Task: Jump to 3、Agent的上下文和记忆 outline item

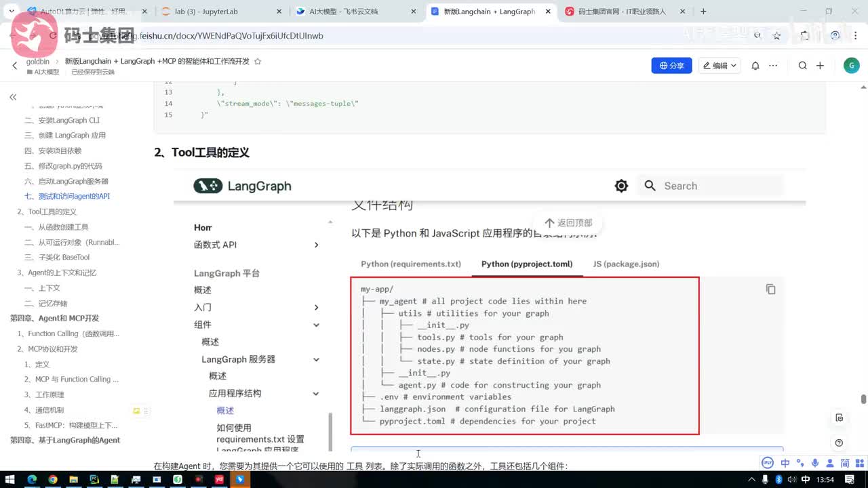Action: (x=57, y=272)
